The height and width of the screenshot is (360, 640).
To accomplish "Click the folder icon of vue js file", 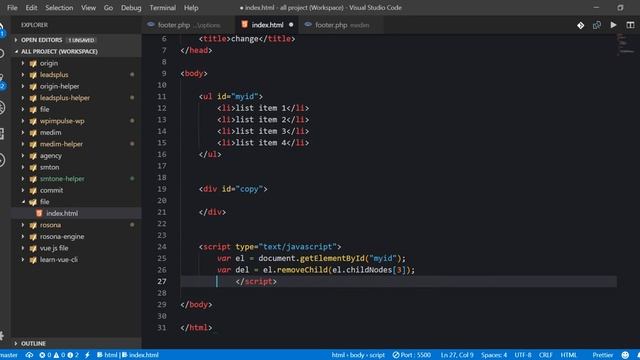I will [x=33, y=248].
